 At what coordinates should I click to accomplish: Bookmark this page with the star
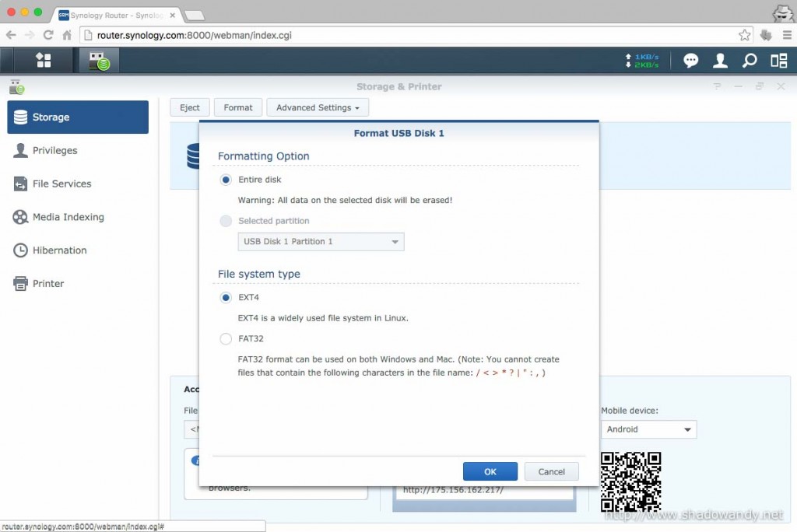point(745,35)
